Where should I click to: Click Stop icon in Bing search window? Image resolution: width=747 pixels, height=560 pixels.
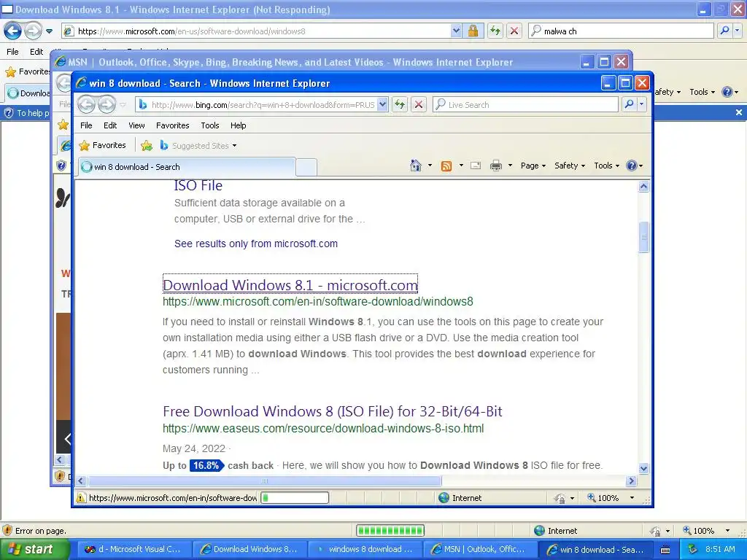point(418,104)
